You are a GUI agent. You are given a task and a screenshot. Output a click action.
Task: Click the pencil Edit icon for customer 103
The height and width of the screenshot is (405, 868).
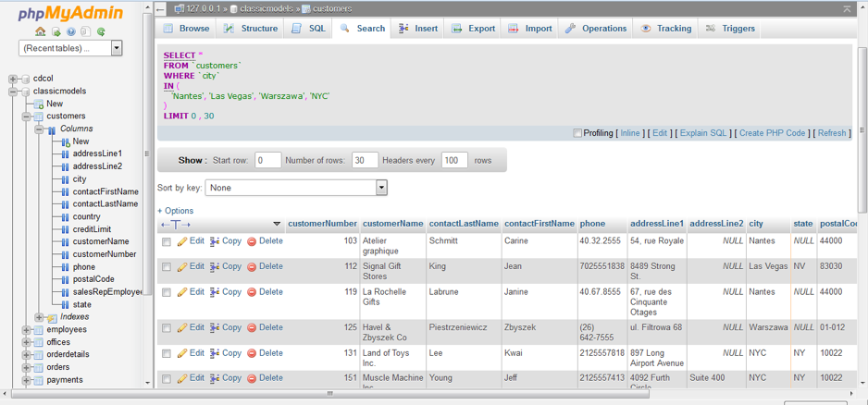tap(182, 241)
